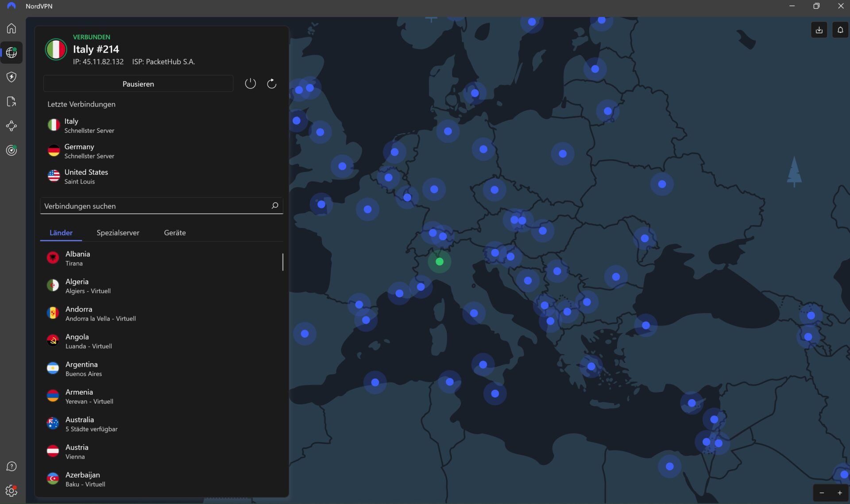Click the Italy #214 server name

(x=96, y=49)
